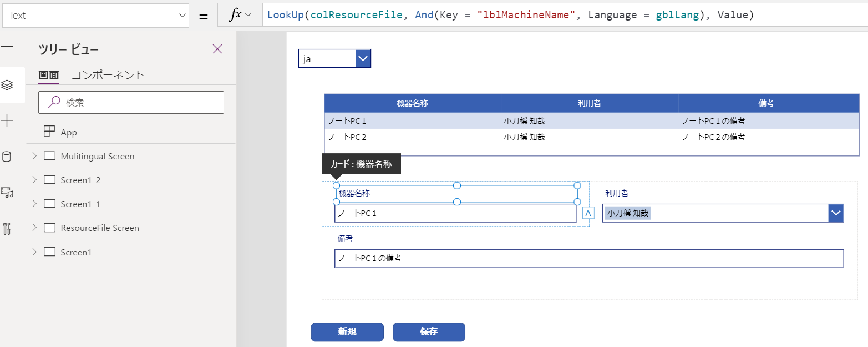This screenshot has height=347, width=868.
Task: Click the 新規 button
Action: [347, 331]
